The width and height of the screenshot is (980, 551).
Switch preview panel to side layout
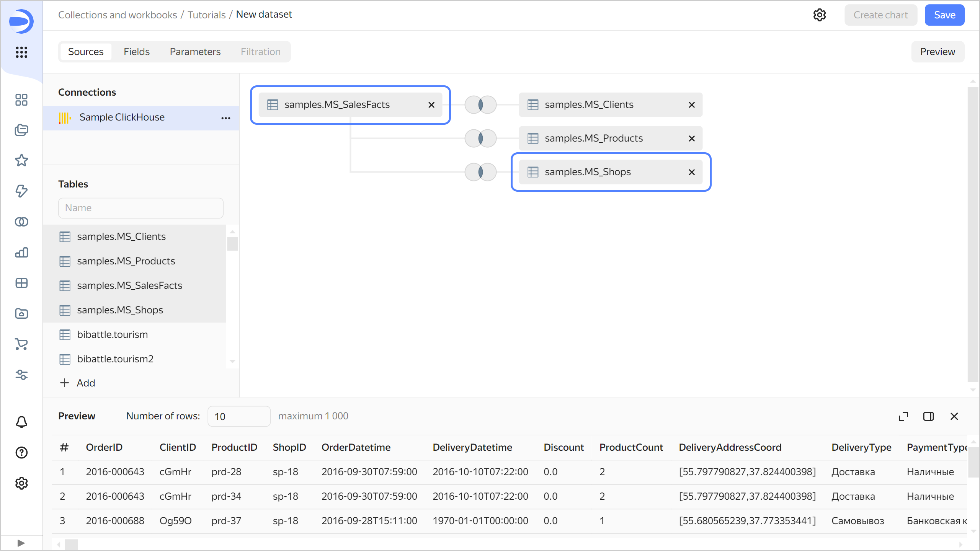pyautogui.click(x=928, y=416)
